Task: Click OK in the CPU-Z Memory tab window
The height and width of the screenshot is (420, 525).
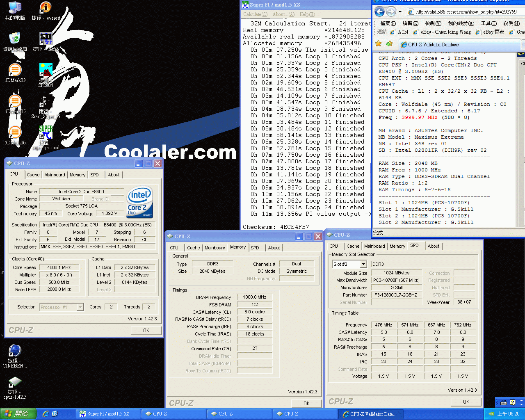Action: 306,404
